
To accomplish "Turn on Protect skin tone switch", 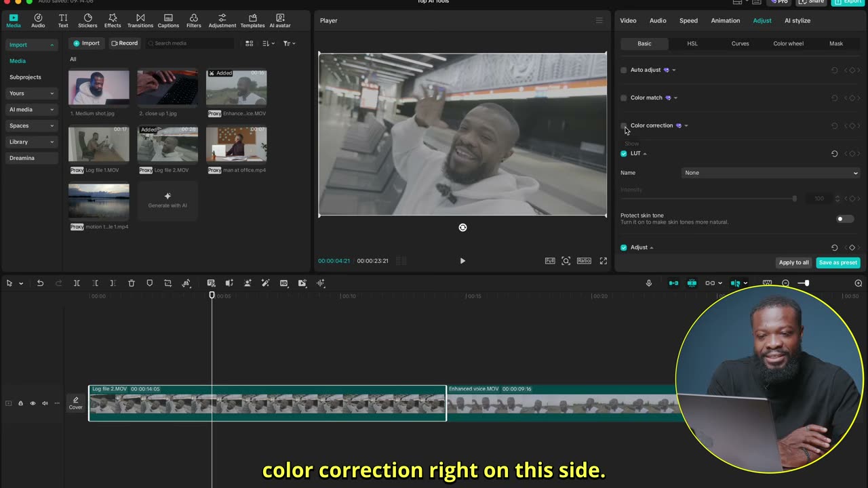I will point(845,219).
